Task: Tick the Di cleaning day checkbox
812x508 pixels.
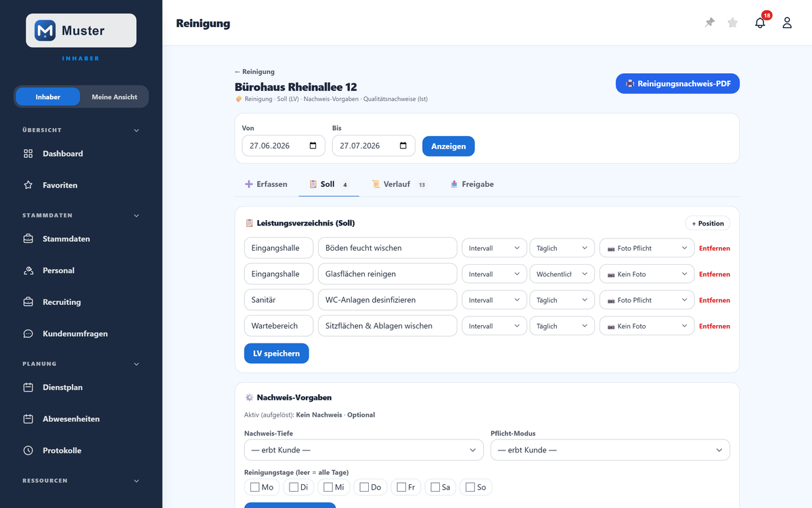Action: (294, 487)
